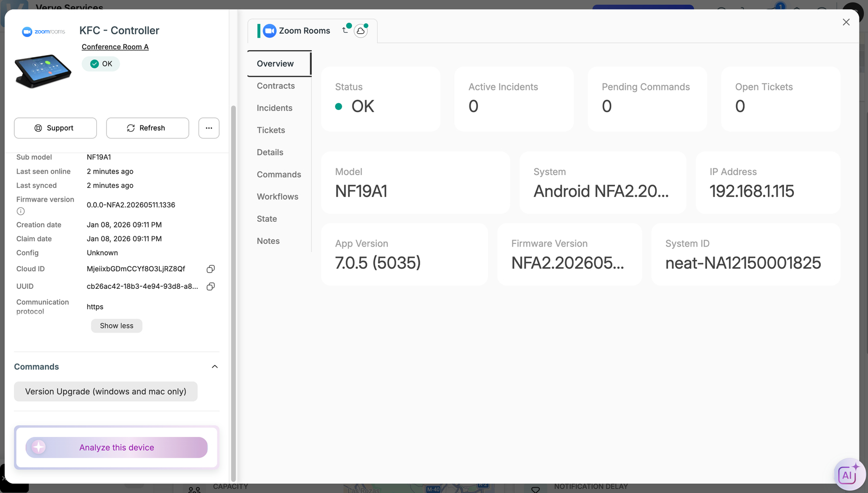This screenshot has width=868, height=493.
Task: Close the device details dialog
Action: tap(846, 22)
